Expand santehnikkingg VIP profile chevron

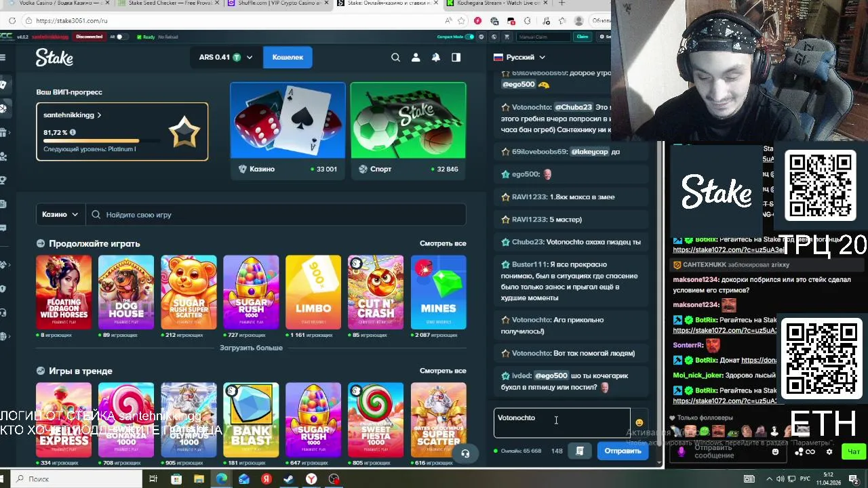coord(99,115)
